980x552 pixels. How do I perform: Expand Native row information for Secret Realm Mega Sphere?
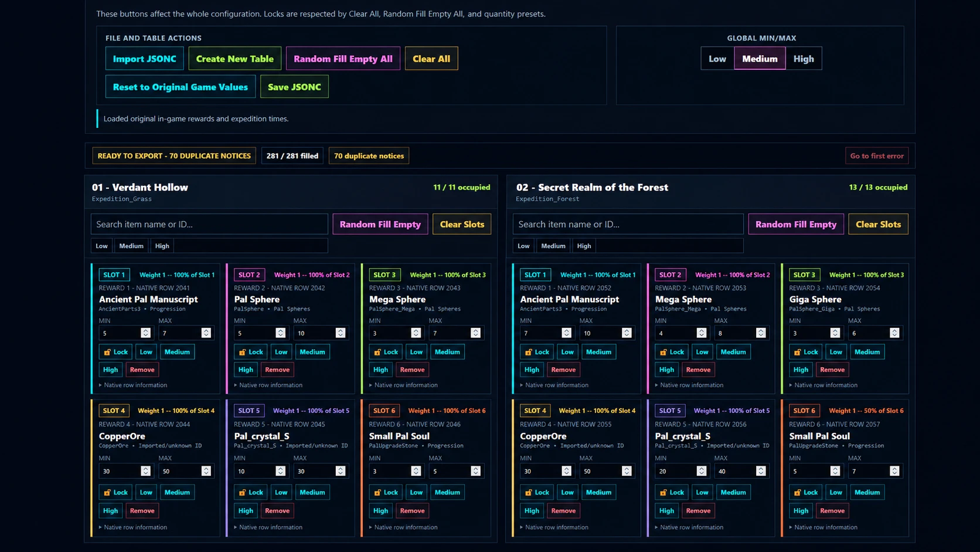[x=689, y=385]
